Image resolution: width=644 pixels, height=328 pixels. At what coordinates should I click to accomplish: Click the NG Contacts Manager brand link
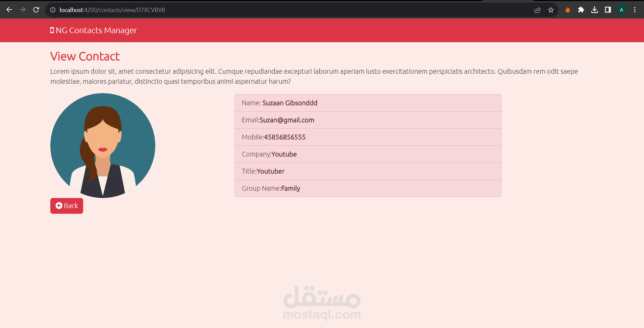94,30
